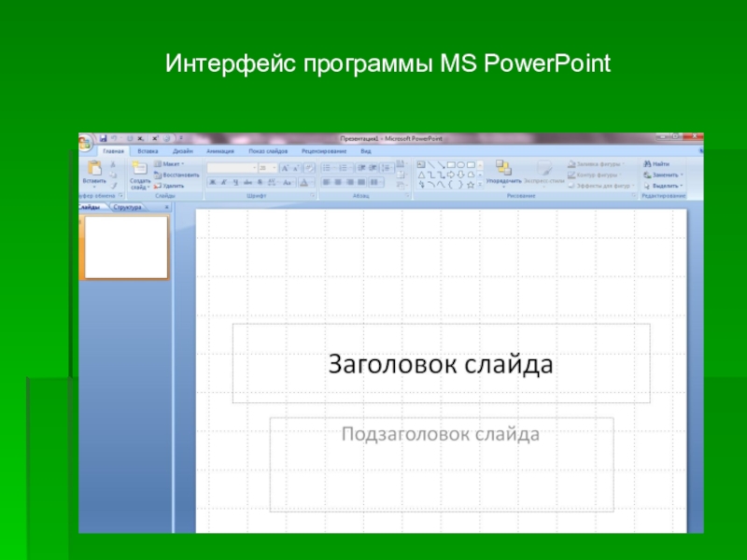Open the font size dropdown
Viewport: 747px width, 560px height.
point(275,168)
